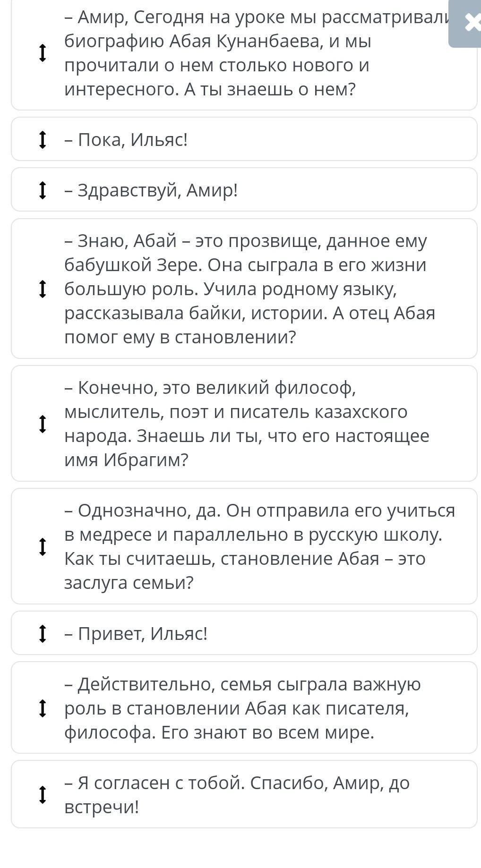
Task: Click the reorder handle beside «Привет, Ильяс!»
Action: tap(43, 633)
